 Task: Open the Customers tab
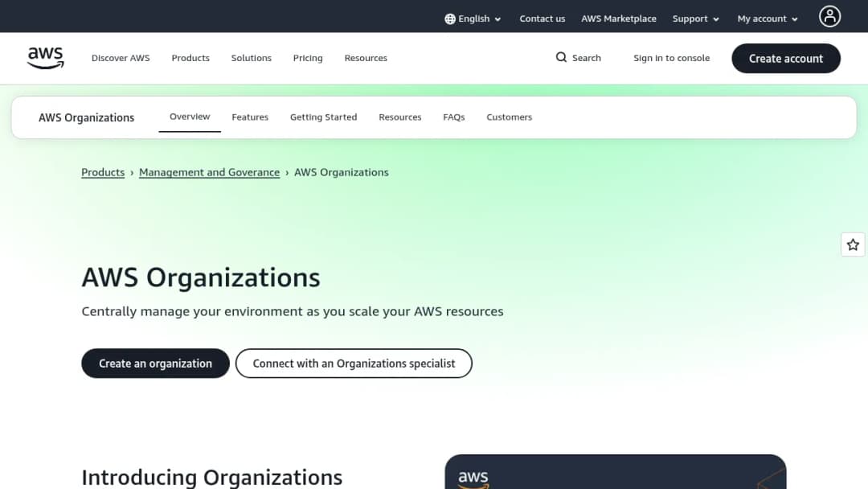(510, 117)
